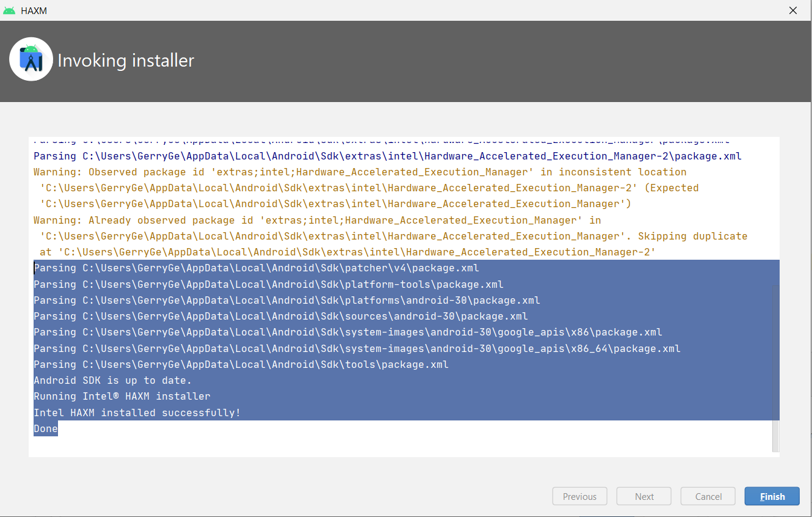Click 'Running Intel® HAXM installer' line
This screenshot has height=517, width=812.
tap(122, 396)
